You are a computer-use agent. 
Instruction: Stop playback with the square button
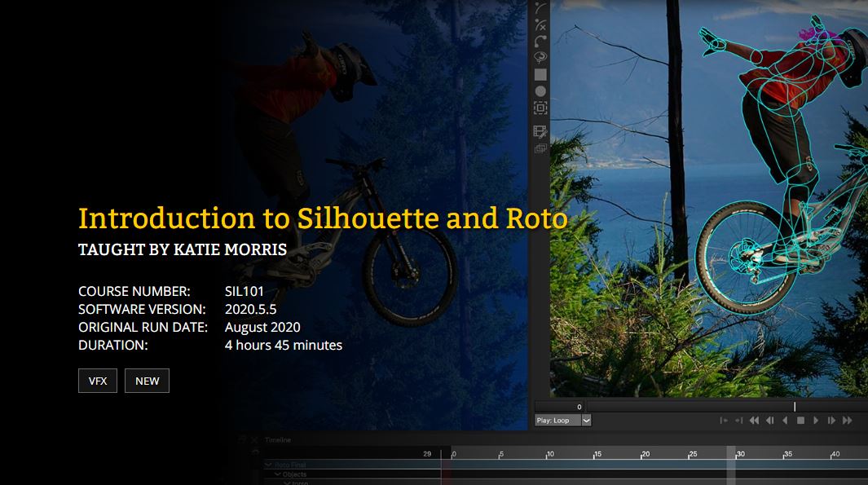coord(800,421)
